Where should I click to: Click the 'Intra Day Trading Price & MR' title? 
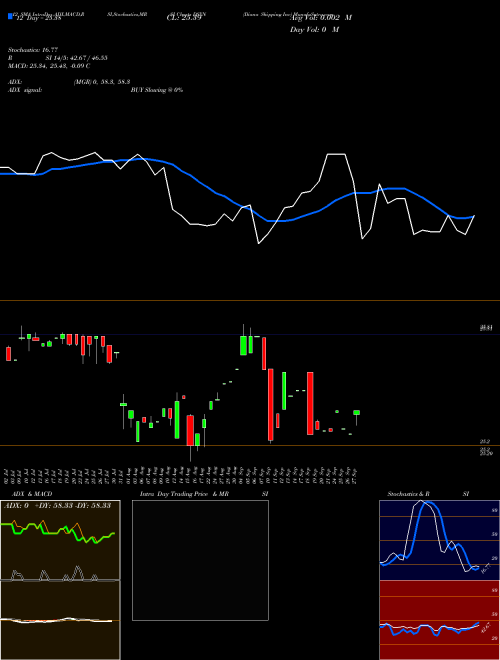click(184, 494)
